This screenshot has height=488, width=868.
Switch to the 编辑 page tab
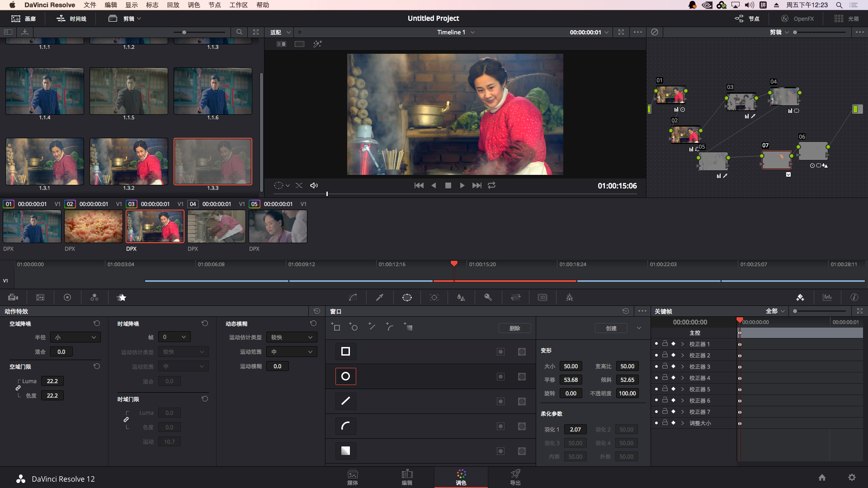(x=407, y=477)
